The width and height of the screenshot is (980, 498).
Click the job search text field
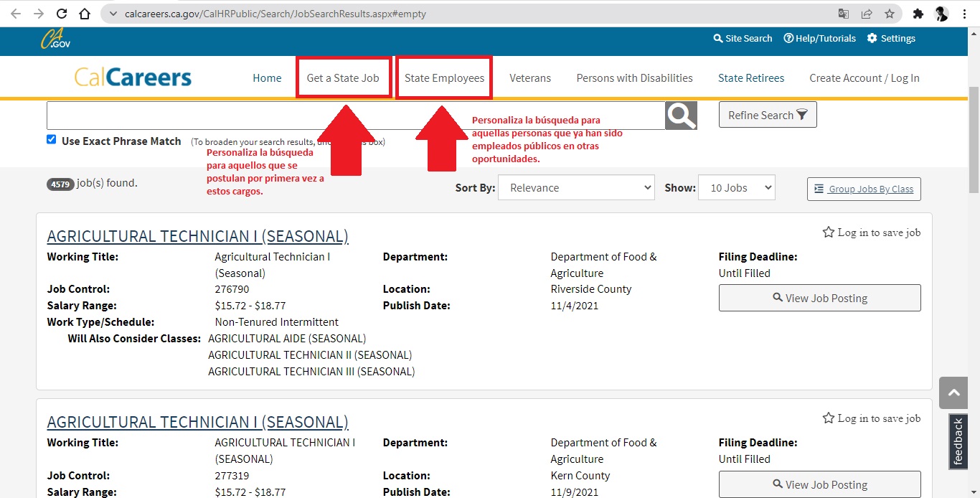point(355,116)
